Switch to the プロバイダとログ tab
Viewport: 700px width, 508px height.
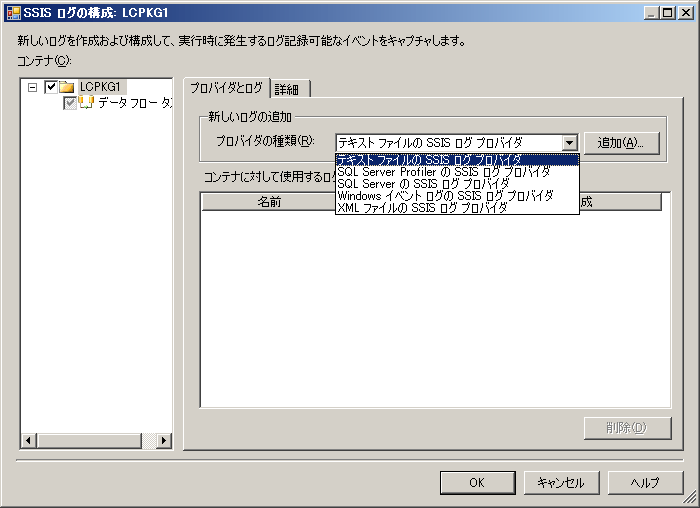226,88
